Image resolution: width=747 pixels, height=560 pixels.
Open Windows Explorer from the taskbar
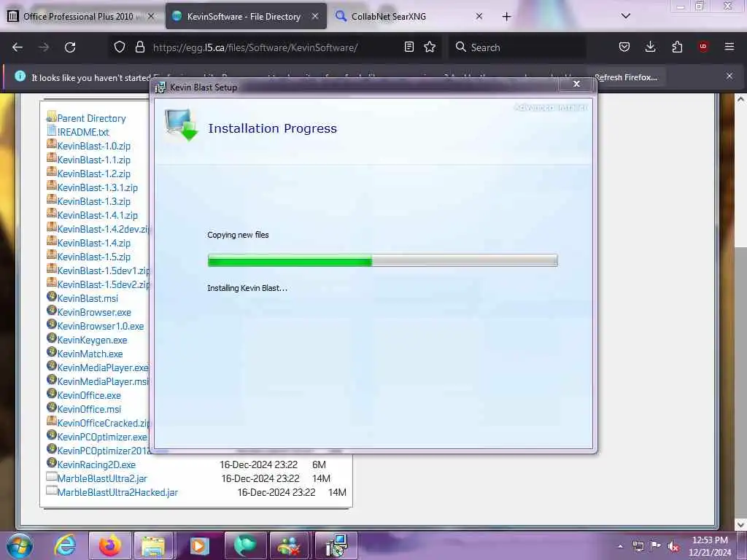click(x=153, y=545)
